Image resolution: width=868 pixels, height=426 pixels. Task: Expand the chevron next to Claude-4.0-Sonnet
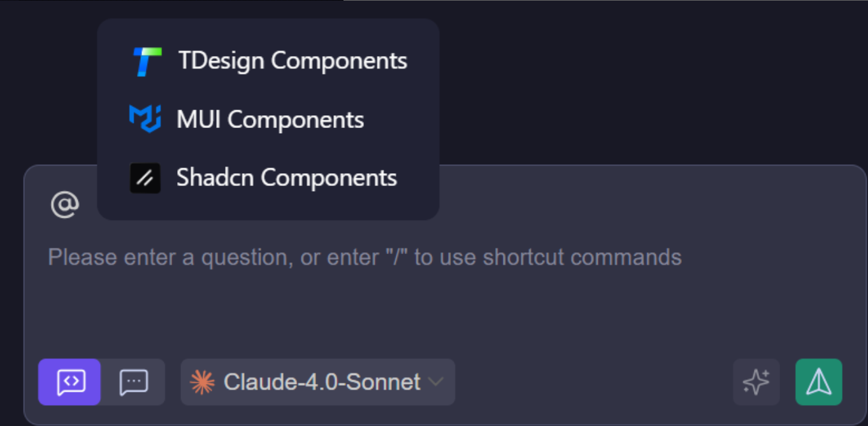(x=436, y=382)
